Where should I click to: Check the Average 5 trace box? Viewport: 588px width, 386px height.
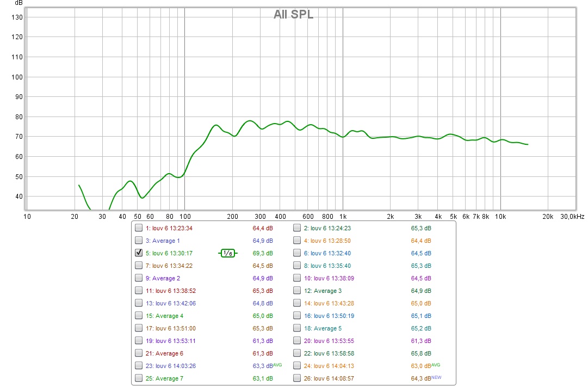[297, 328]
